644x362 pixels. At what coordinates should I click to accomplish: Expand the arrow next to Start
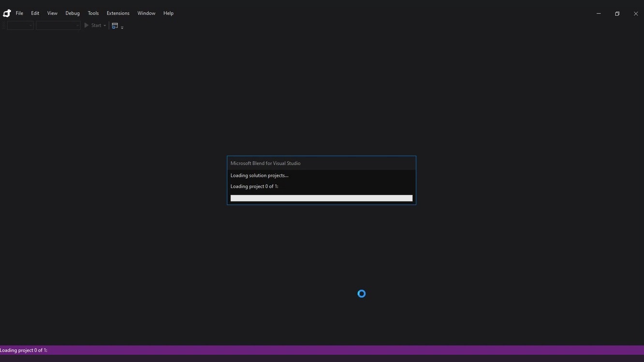(x=104, y=26)
